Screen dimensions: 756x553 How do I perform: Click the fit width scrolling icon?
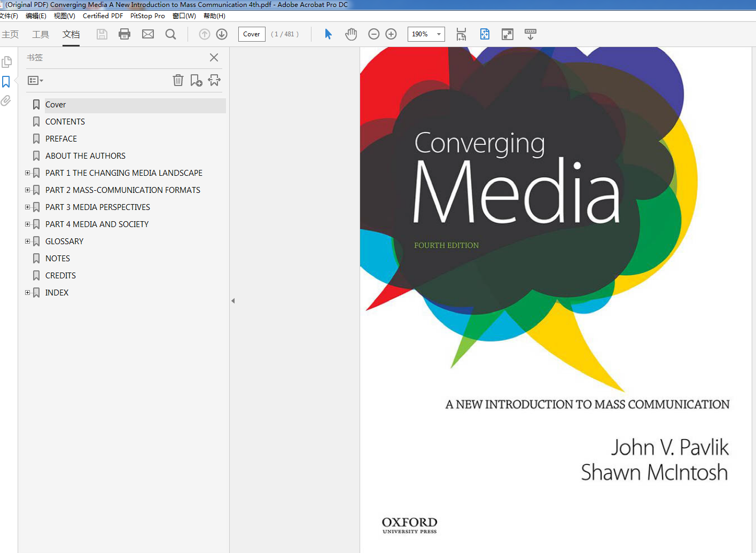pyautogui.click(x=461, y=34)
